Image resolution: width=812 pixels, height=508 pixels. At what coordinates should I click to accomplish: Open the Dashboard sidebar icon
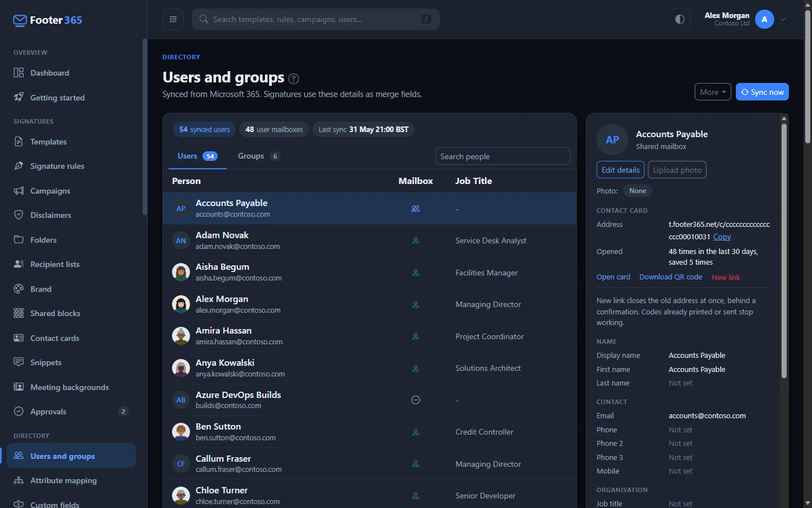[19, 73]
